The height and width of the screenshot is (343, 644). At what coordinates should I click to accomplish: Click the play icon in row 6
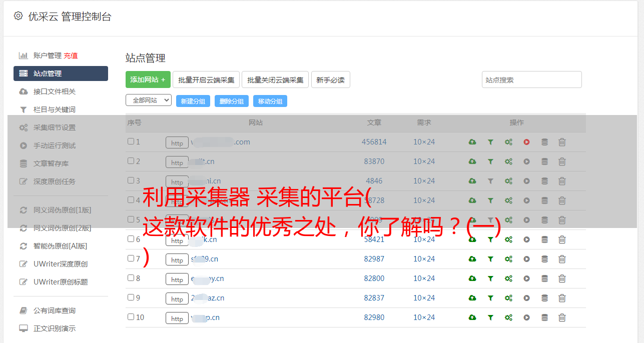pyautogui.click(x=526, y=239)
